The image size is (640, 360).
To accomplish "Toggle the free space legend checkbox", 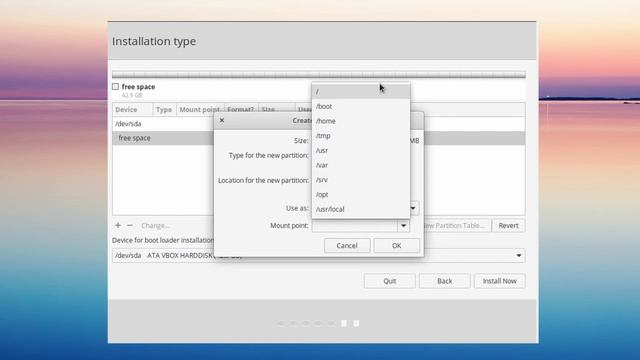I will point(116,87).
